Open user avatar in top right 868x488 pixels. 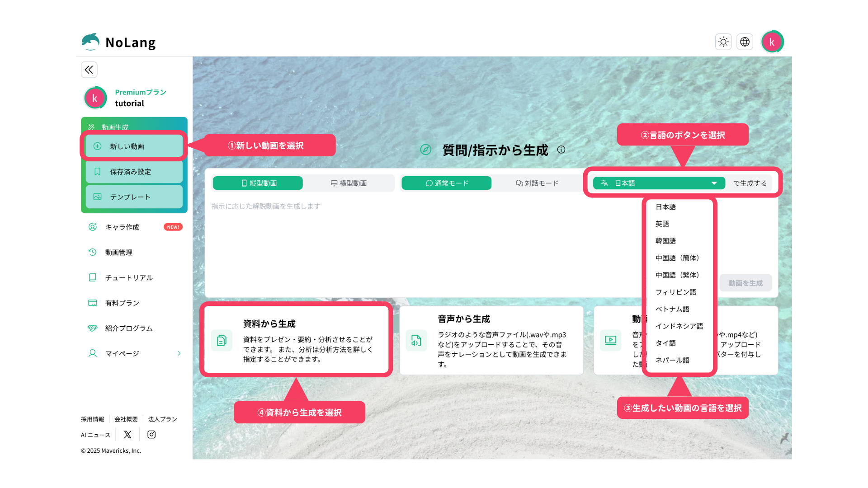point(772,42)
